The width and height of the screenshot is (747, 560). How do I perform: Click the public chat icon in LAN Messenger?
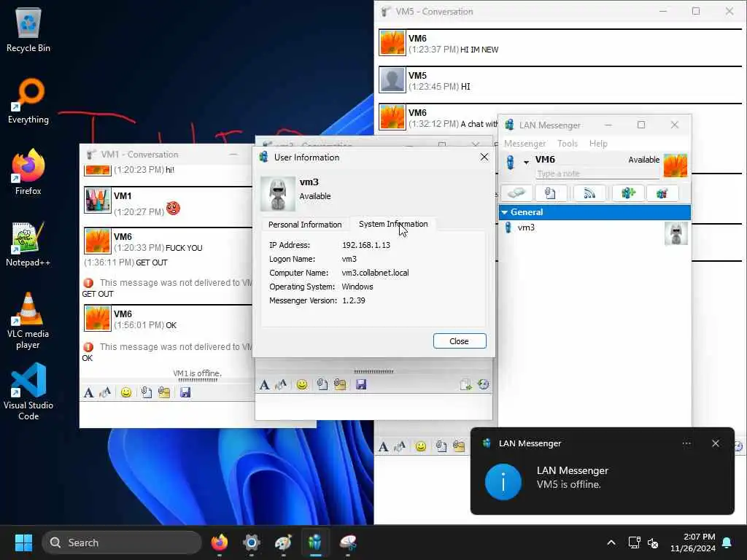662,192
